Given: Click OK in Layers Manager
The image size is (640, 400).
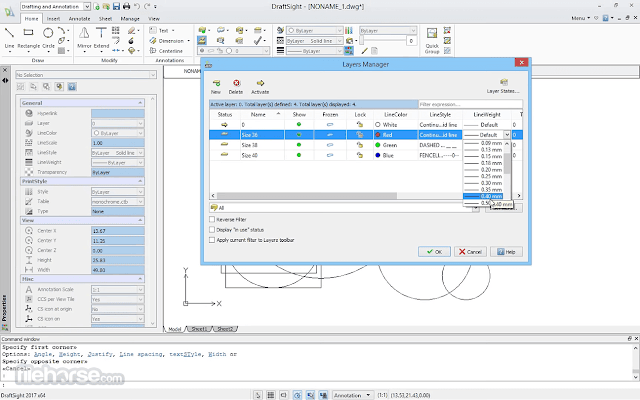Looking at the screenshot, I should coord(434,252).
